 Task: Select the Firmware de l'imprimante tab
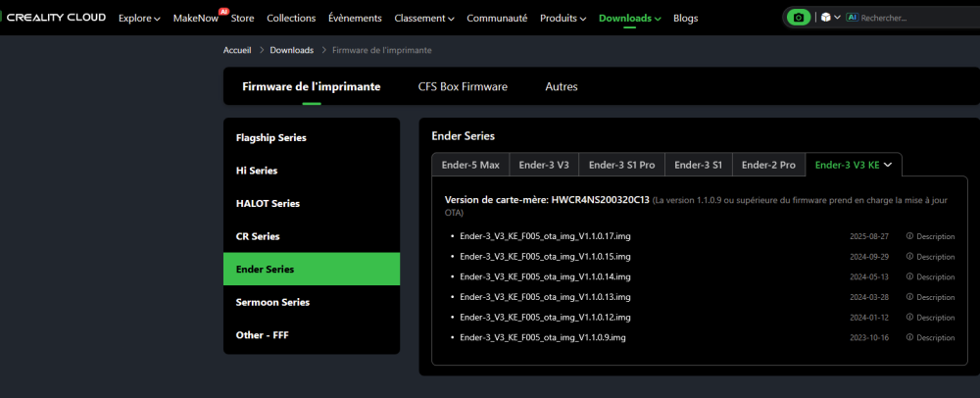[x=312, y=86]
